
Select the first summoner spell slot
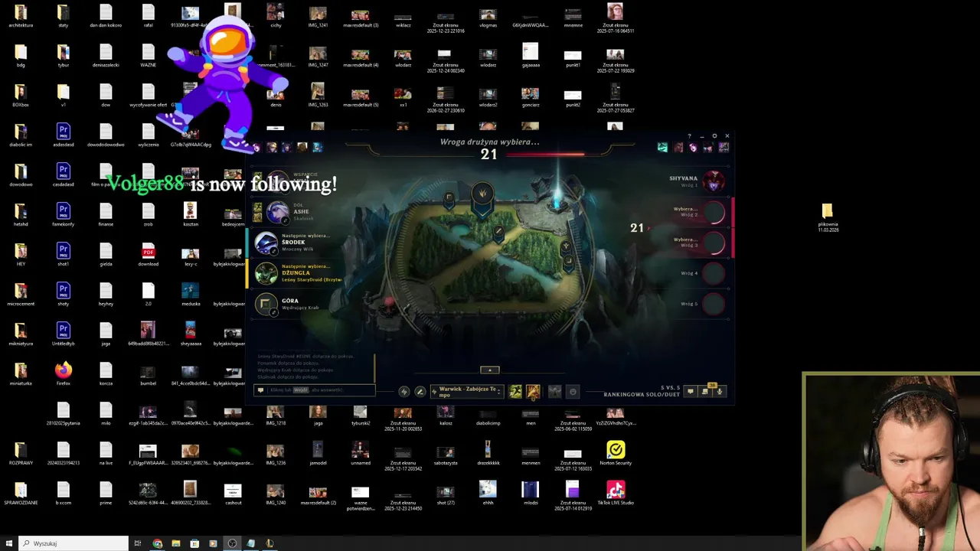pyautogui.click(x=515, y=392)
